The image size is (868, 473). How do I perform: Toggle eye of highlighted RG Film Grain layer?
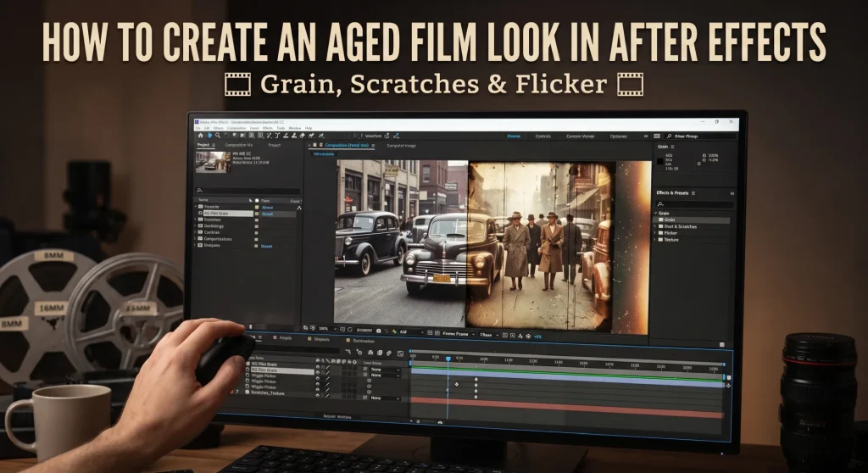(x=318, y=370)
